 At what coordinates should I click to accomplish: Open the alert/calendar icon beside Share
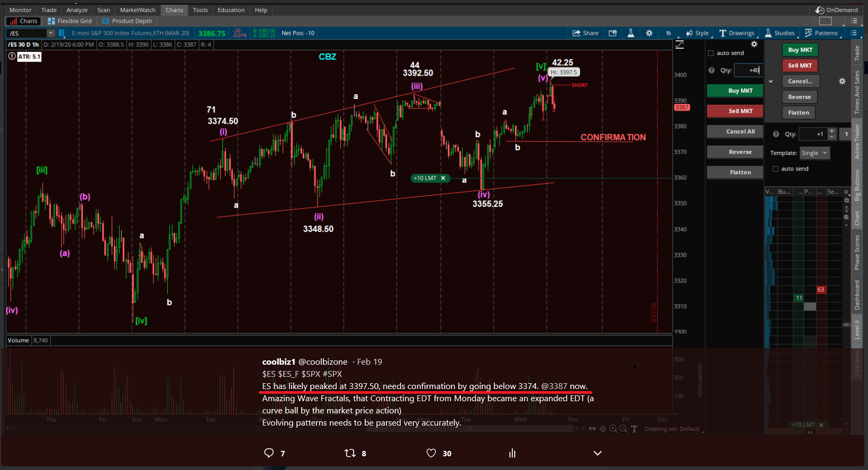point(613,33)
